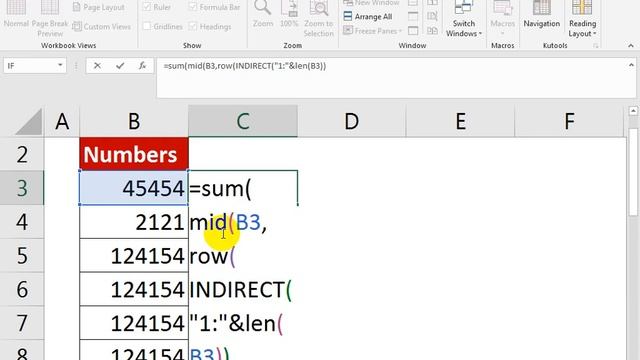Select column C header
Screen dimensions: 640x360
[x=243, y=121]
